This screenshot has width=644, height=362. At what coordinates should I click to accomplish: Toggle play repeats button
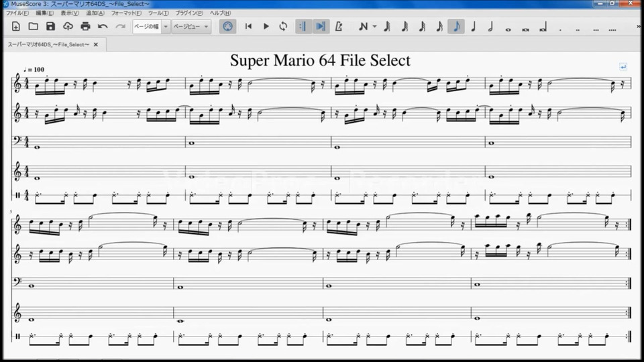[x=303, y=27]
